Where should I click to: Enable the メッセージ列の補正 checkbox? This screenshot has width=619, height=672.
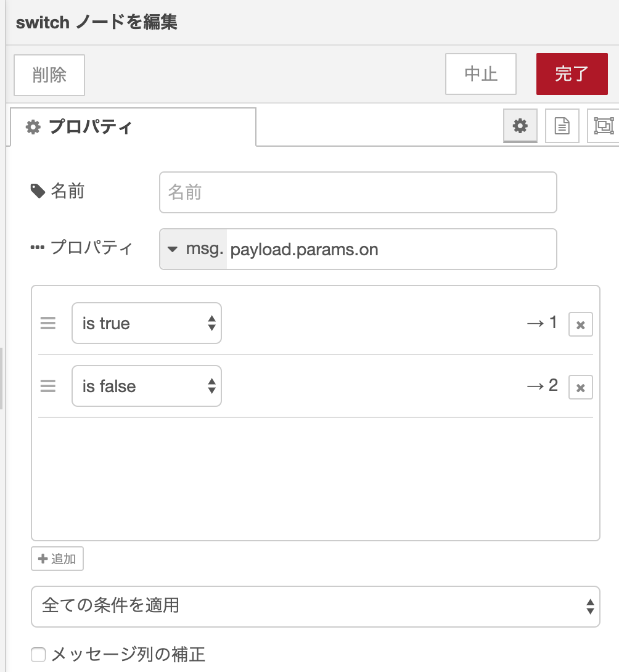click(38, 655)
